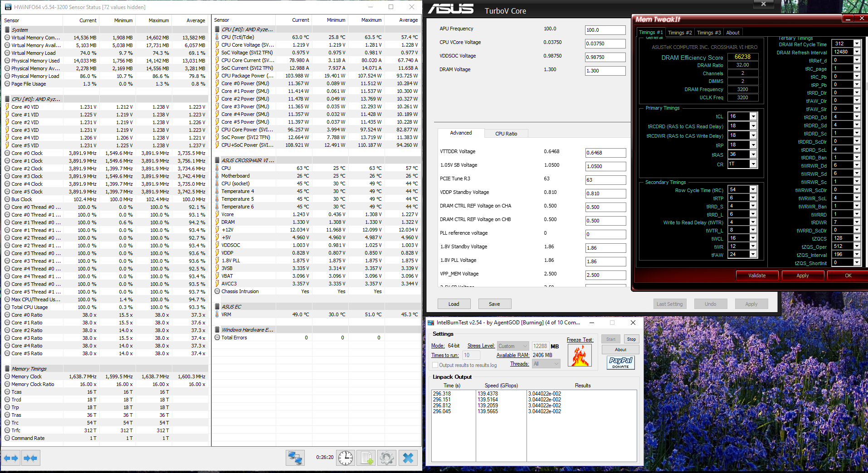
Task: Click the Load button in TurboV Core
Action: tap(454, 304)
